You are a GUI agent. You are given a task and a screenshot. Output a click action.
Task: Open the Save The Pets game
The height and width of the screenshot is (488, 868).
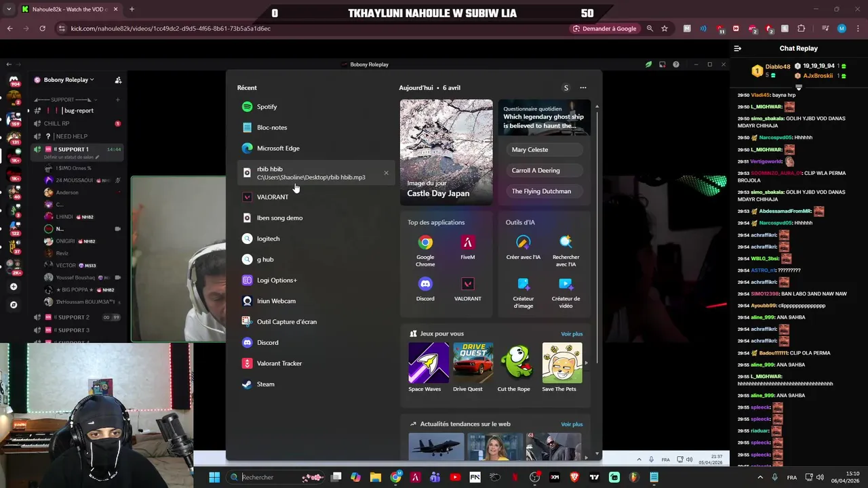561,367
